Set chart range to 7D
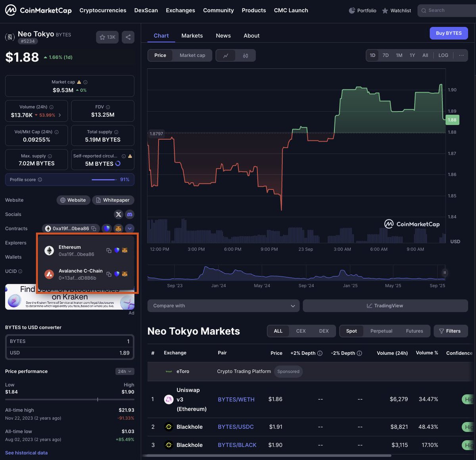This screenshot has height=460, width=476. (386, 56)
